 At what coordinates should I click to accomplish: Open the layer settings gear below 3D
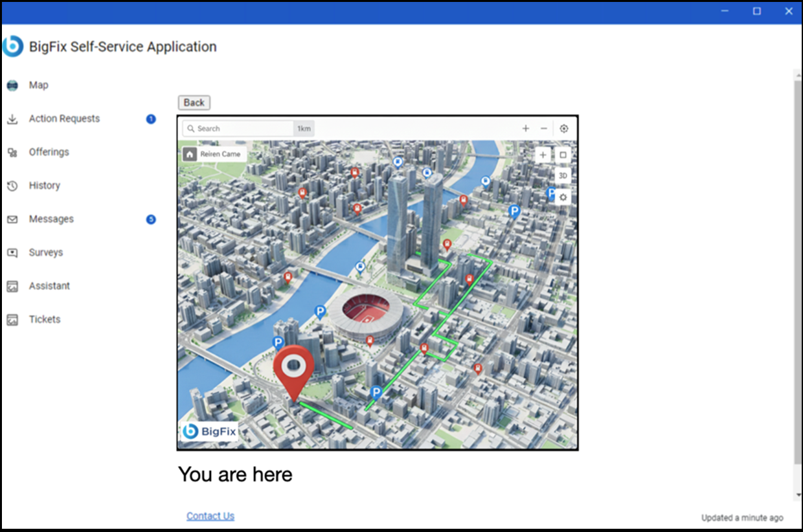(x=563, y=196)
